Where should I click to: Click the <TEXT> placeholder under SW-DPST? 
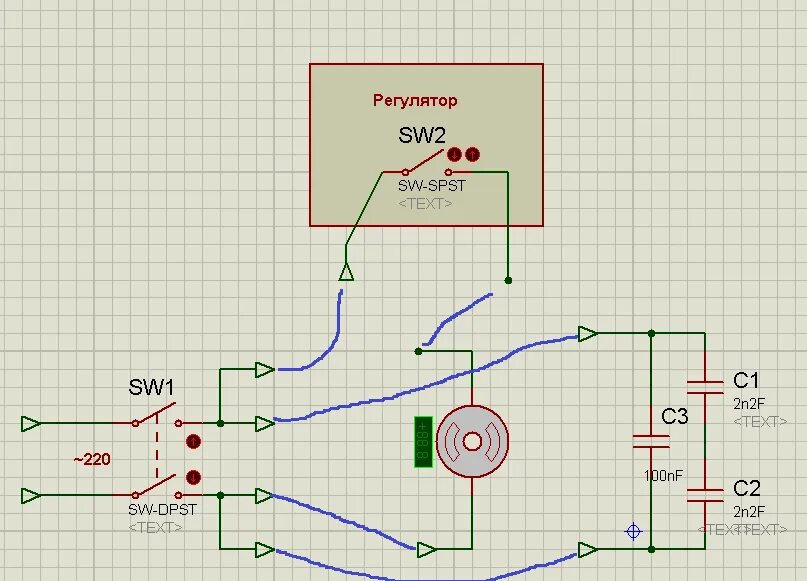[155, 527]
